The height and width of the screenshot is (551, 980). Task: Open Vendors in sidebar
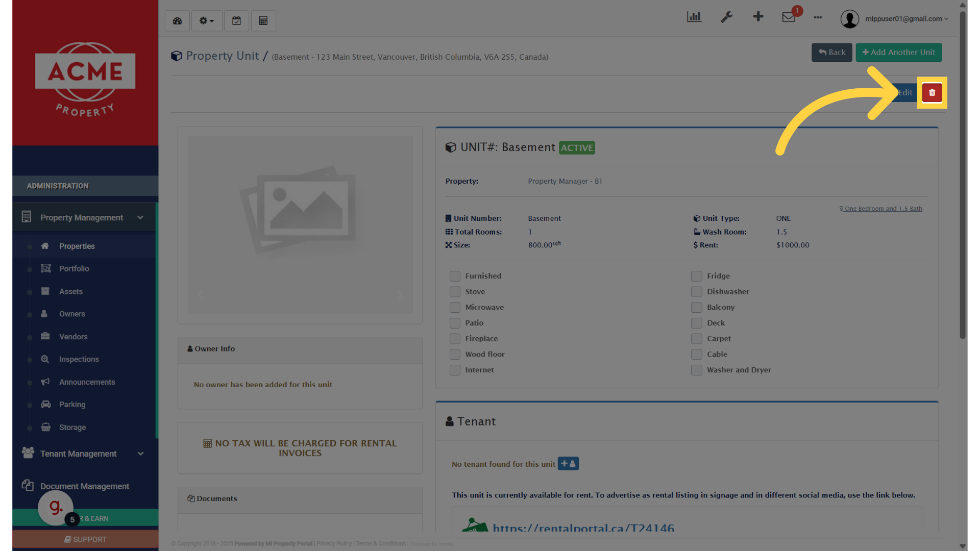pos(73,337)
